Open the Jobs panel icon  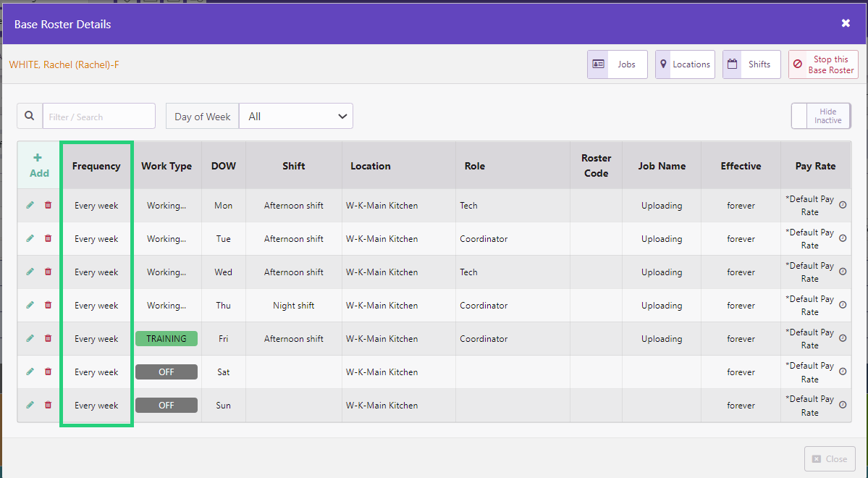pyautogui.click(x=599, y=64)
